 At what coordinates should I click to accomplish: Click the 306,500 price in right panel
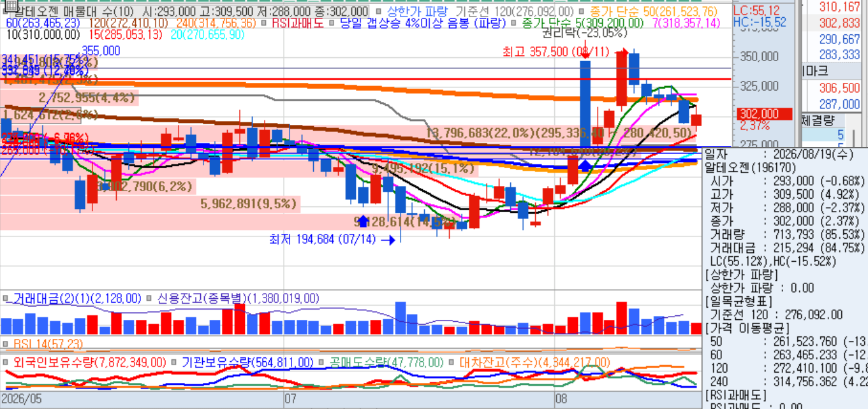pyautogui.click(x=840, y=88)
